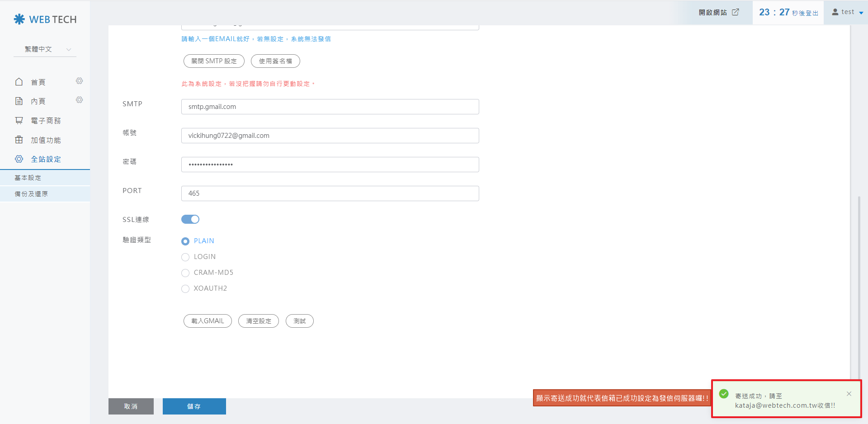Toggle the SSL連線 switch
This screenshot has height=424, width=868.
pos(190,219)
